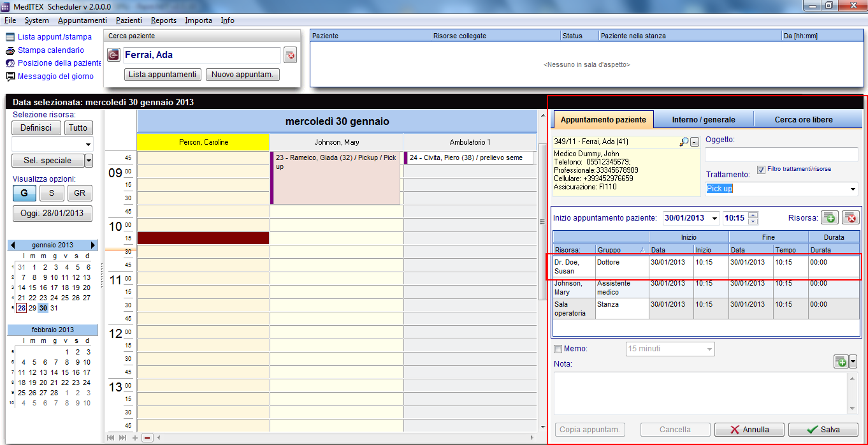Click the Oggi: 28/01/2013 button

click(x=52, y=214)
